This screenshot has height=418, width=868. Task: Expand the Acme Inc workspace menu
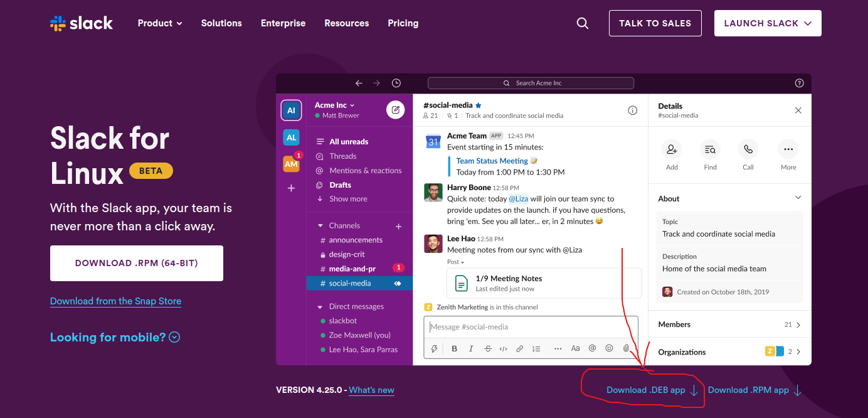pyautogui.click(x=335, y=105)
